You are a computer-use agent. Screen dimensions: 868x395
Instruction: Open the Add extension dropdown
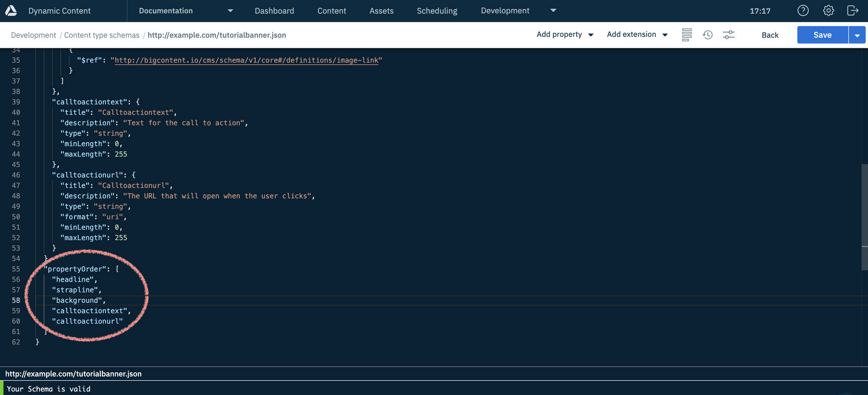pyautogui.click(x=637, y=35)
